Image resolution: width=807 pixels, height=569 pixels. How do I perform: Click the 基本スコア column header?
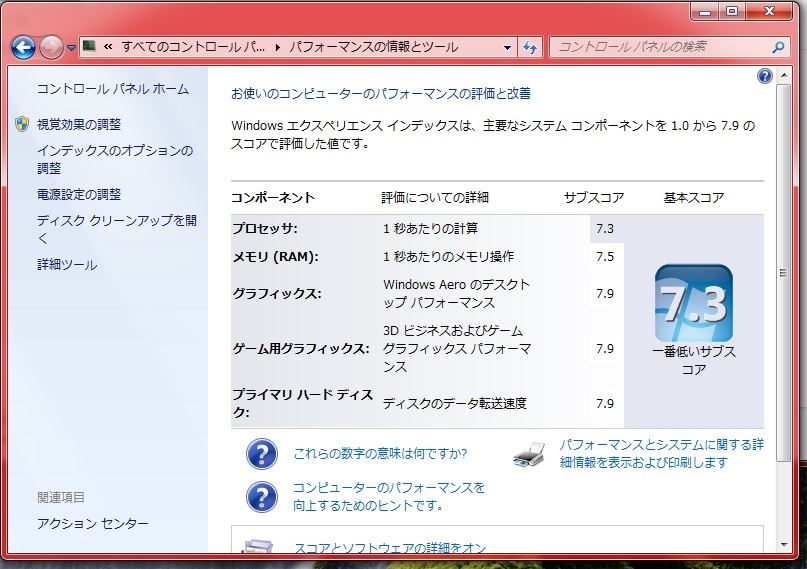(x=694, y=198)
